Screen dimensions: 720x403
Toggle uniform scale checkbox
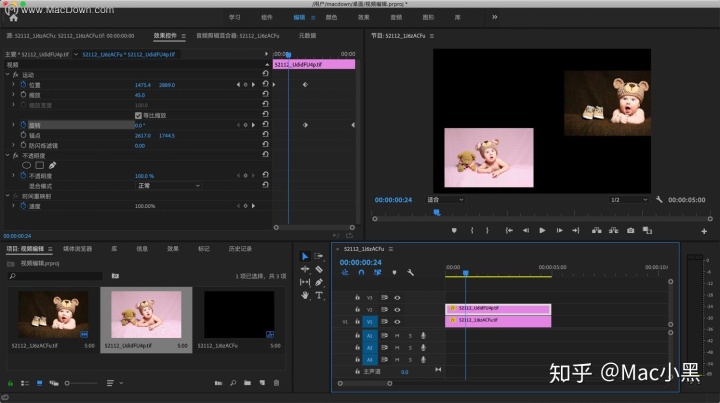coord(138,115)
